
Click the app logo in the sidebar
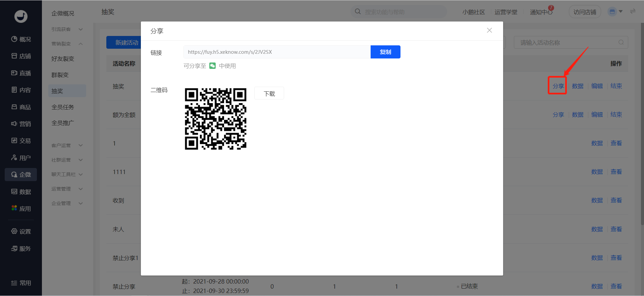21,16
